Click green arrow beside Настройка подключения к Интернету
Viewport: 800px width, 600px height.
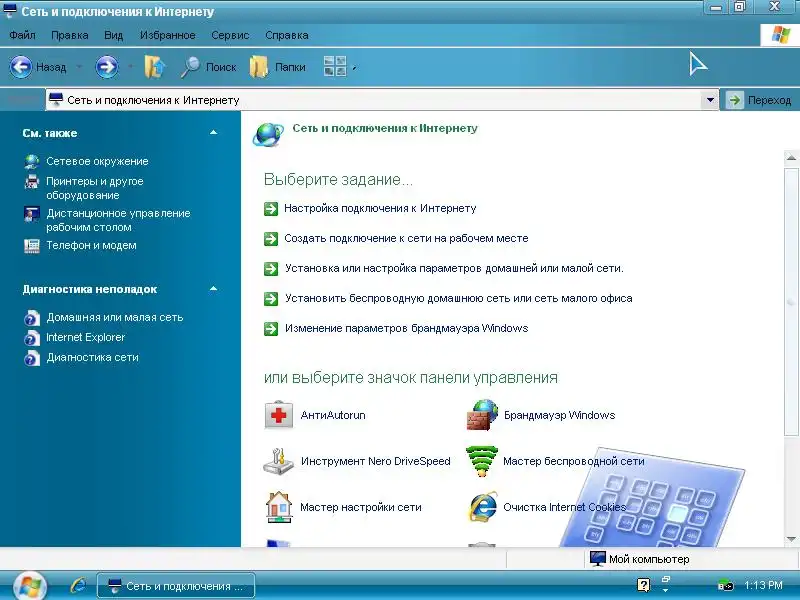pos(271,209)
